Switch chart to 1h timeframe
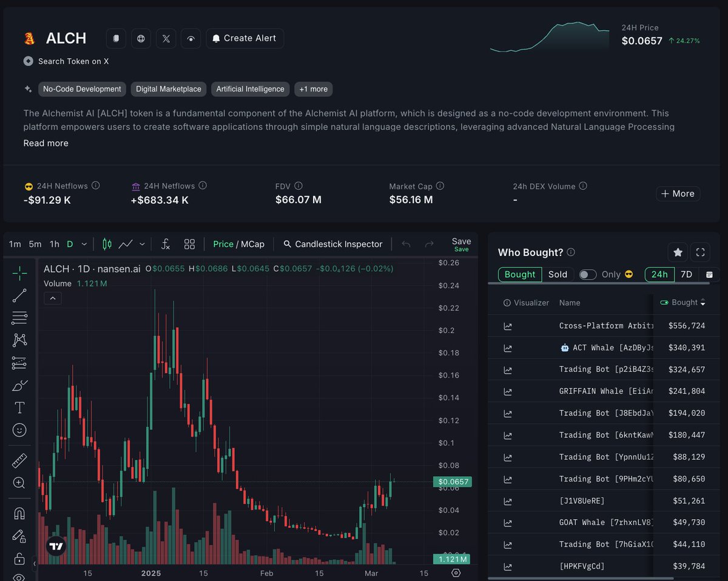This screenshot has width=728, height=581. [x=55, y=244]
